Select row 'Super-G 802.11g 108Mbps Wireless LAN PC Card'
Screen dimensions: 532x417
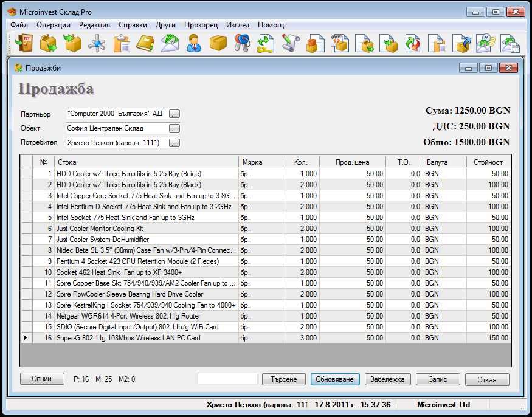[266, 338]
